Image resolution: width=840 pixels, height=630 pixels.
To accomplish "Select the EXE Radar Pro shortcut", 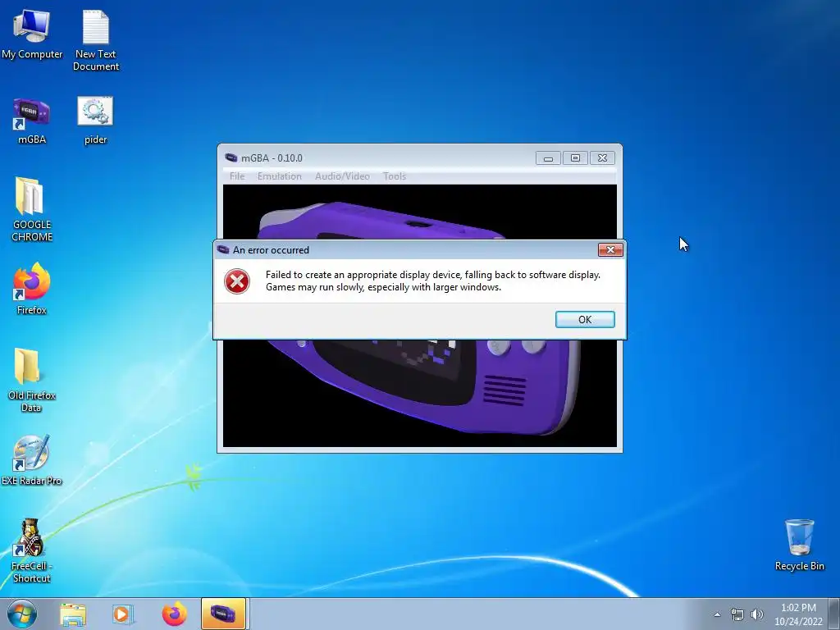I will tap(32, 459).
